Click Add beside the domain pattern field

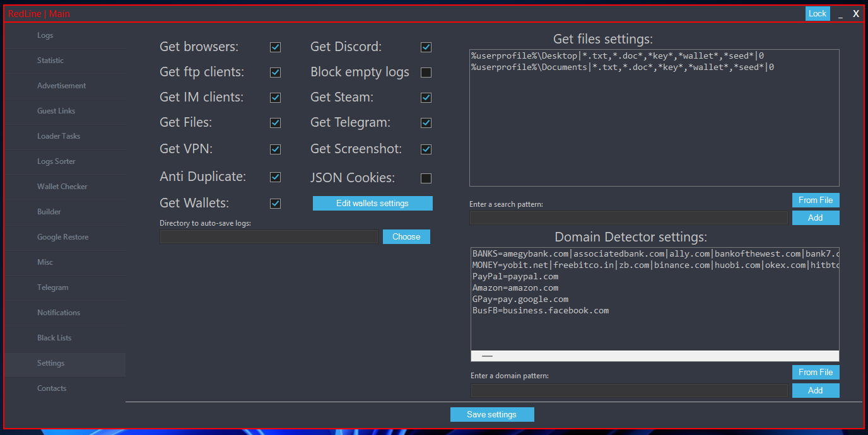(x=815, y=391)
